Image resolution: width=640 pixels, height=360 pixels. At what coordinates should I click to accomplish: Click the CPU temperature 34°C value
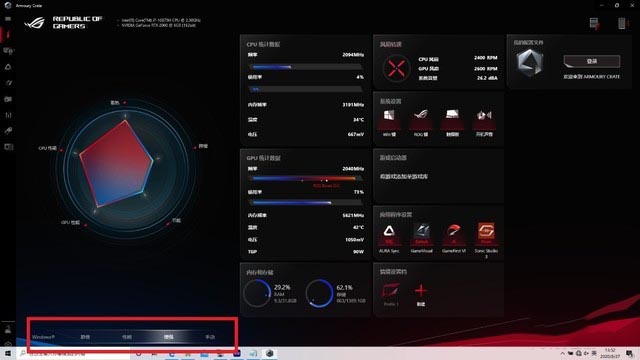(x=358, y=120)
